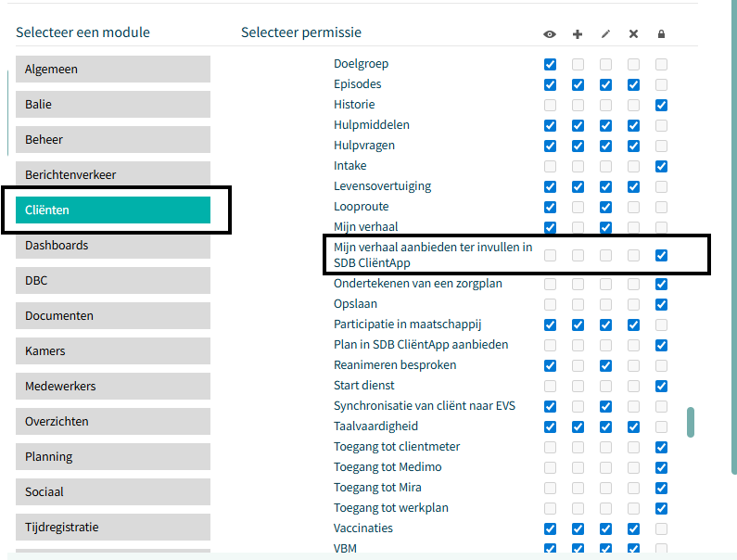
Task: Click the lock column header icon
Action: (x=661, y=34)
